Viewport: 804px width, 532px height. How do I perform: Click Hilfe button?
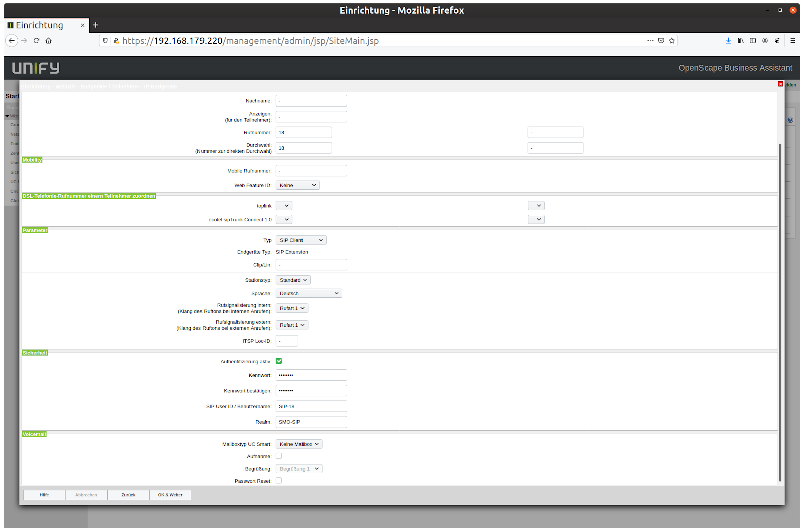[44, 495]
